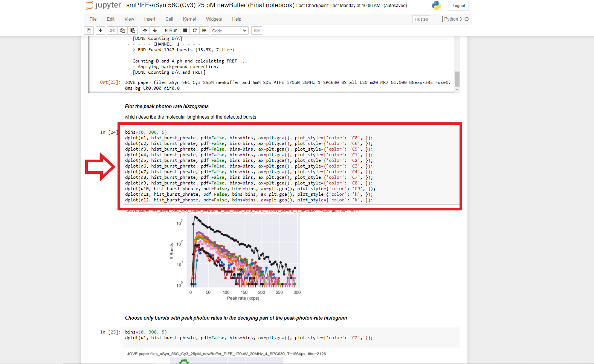The image size is (594, 364).
Task: Open the command palette keyboard icon
Action: pyautogui.click(x=257, y=30)
